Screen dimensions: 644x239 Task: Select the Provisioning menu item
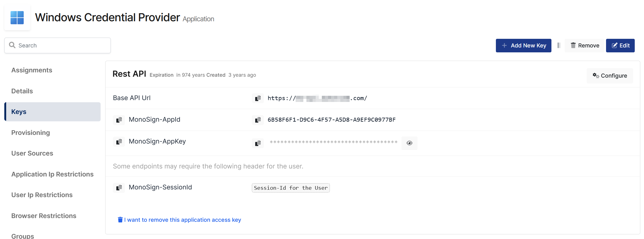coord(31,133)
